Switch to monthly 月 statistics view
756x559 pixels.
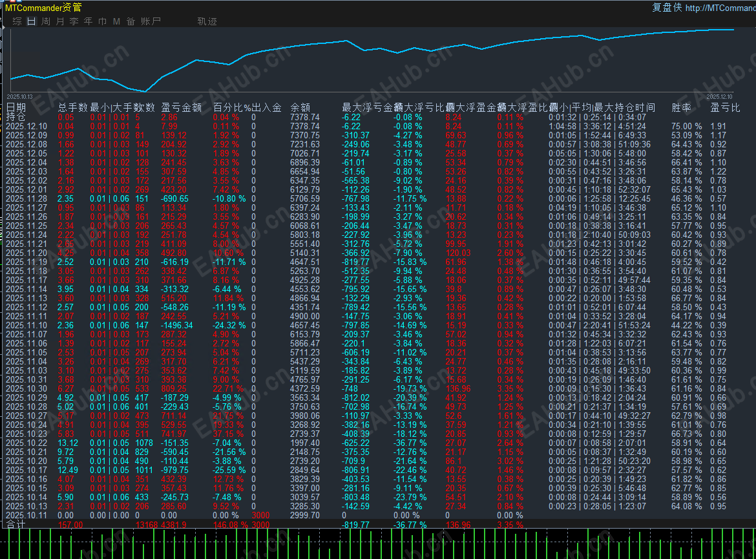click(x=59, y=21)
